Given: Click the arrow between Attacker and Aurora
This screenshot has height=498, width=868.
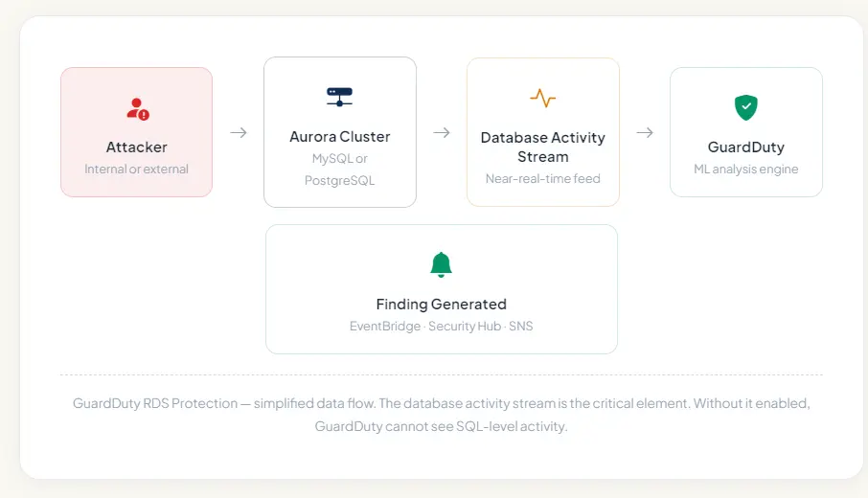Looking at the screenshot, I should coord(239,132).
